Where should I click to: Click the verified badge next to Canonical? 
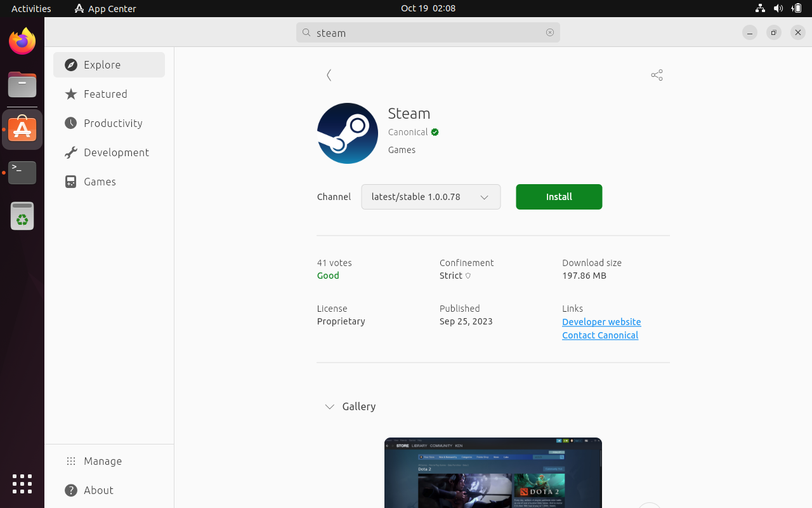tap(435, 132)
